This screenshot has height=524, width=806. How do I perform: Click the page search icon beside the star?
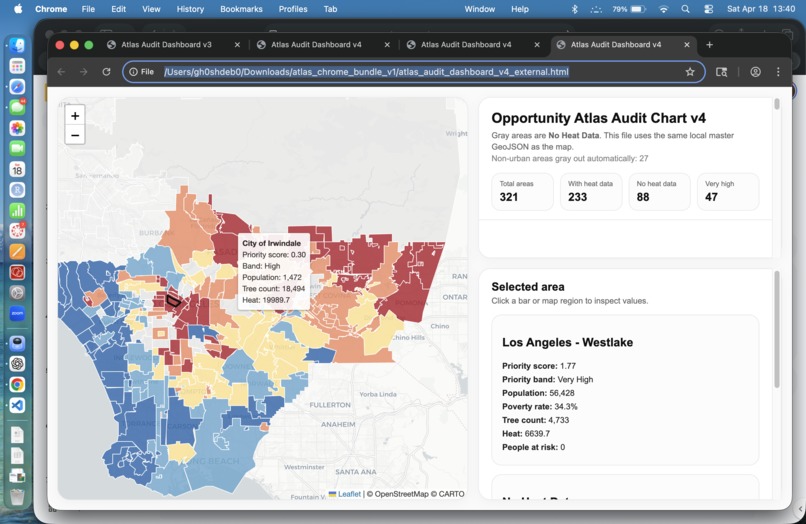(722, 72)
